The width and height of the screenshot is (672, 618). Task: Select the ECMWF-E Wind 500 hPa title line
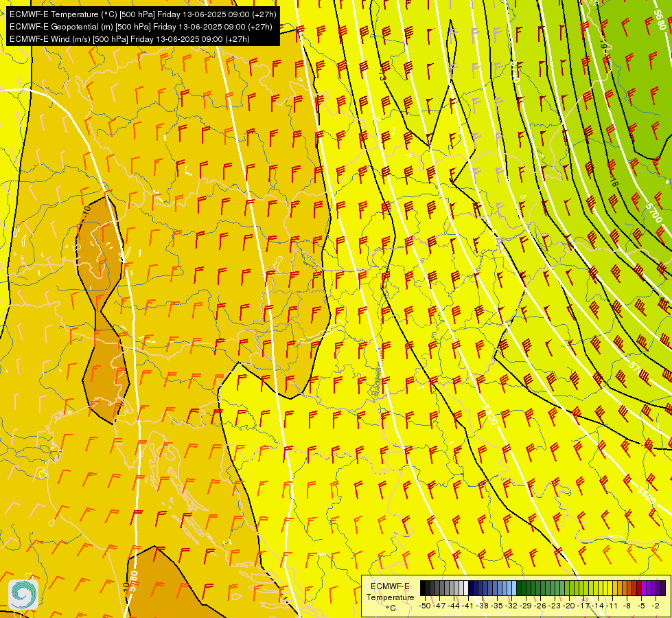coord(130,39)
